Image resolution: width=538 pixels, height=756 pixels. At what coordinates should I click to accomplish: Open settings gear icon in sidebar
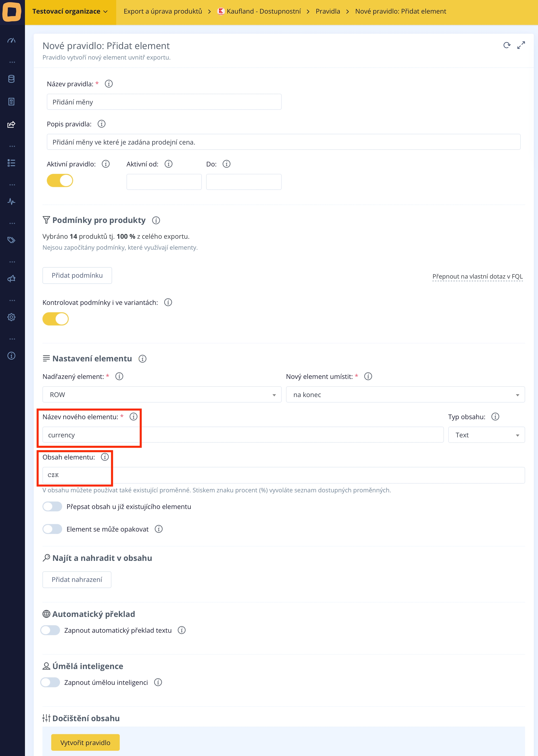[x=12, y=317]
